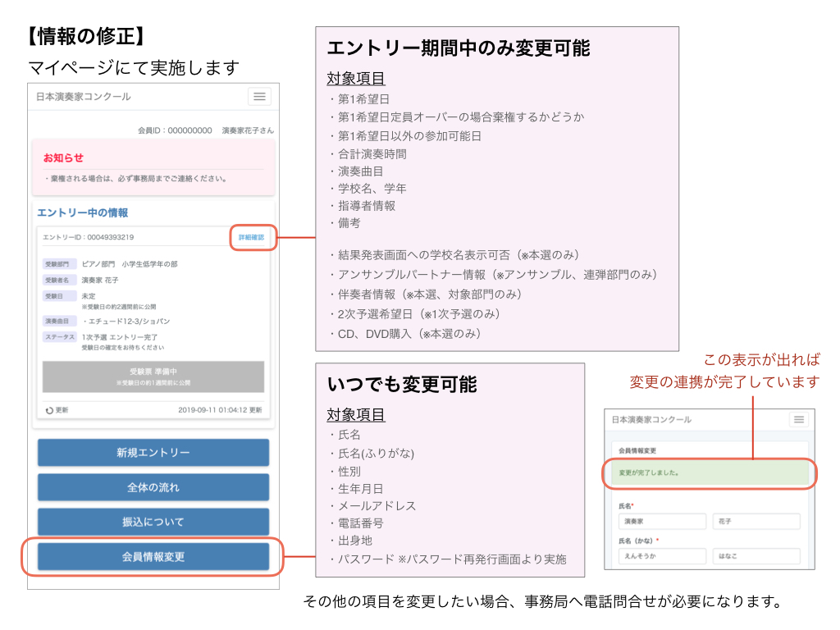
Task: Click the ・性別 item
Action: pos(345,472)
